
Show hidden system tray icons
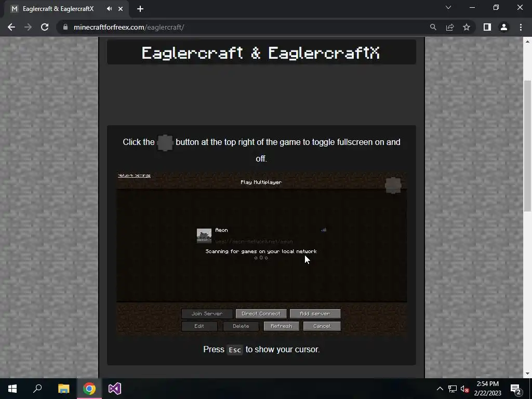pyautogui.click(x=440, y=389)
